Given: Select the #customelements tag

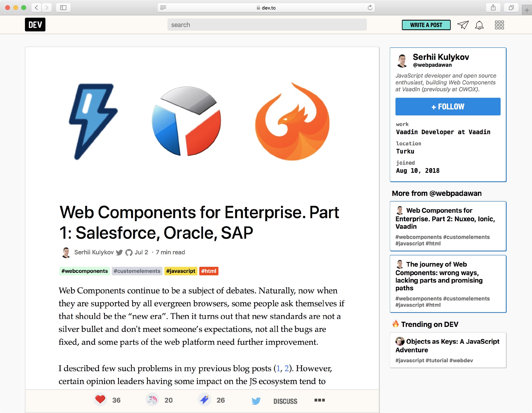Looking at the screenshot, I should click(137, 271).
